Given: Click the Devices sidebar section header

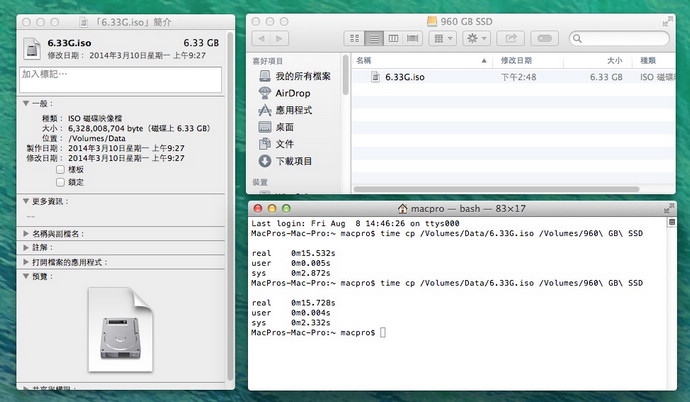Looking at the screenshot, I should click(x=260, y=182).
